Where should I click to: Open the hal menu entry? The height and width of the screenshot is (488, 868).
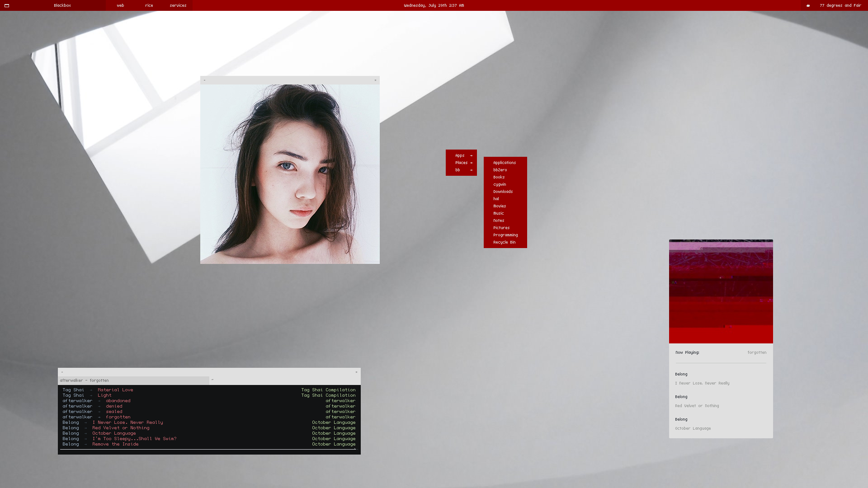pos(505,199)
